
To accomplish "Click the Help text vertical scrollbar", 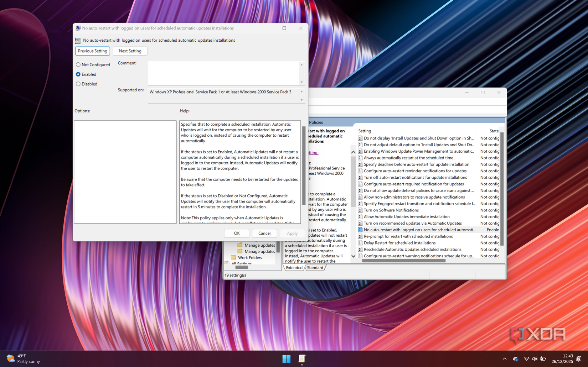I will [x=304, y=166].
